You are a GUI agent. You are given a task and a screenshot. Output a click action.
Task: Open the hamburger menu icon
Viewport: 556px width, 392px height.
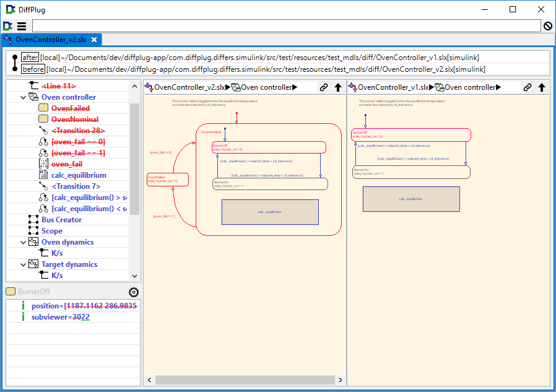(x=22, y=26)
